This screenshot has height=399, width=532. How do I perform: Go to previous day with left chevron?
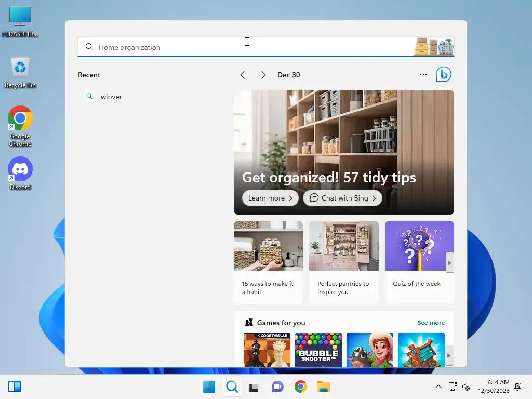tap(243, 75)
